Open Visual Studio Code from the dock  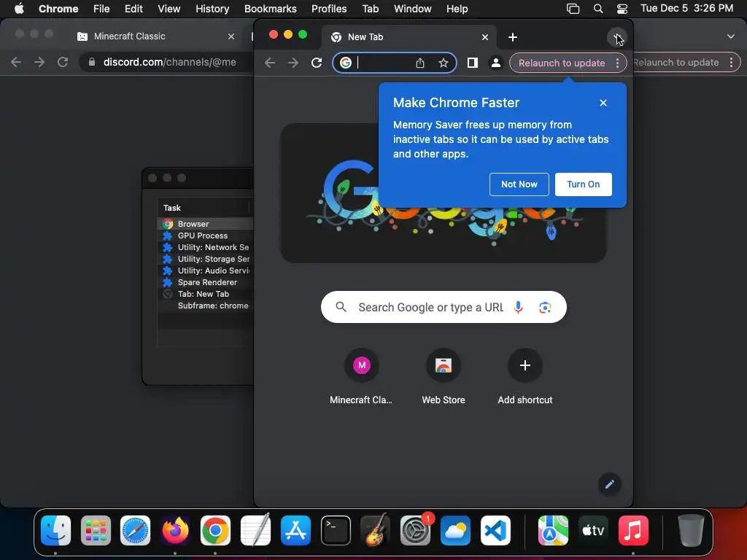[x=495, y=530]
